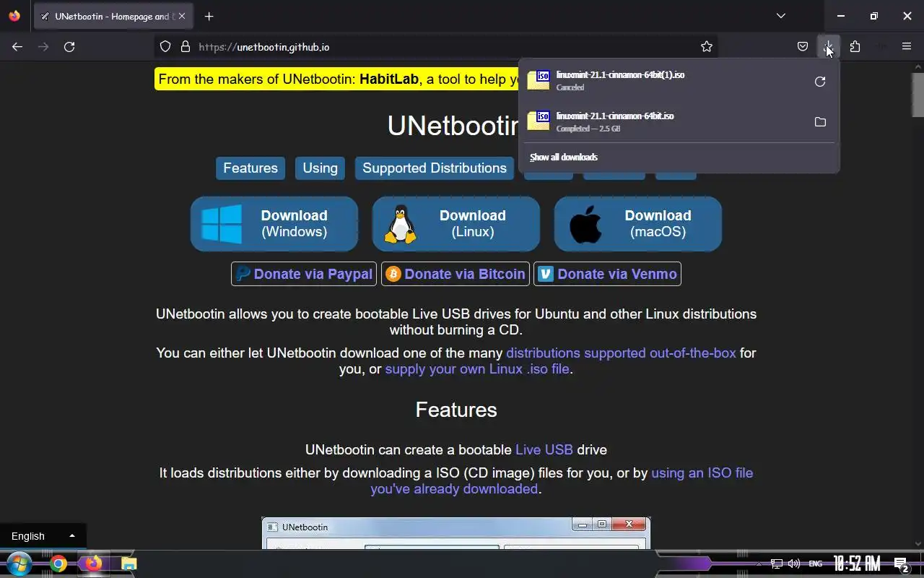Click the Apple logo macOS icon
This screenshot has height=578, width=924.
click(x=585, y=224)
